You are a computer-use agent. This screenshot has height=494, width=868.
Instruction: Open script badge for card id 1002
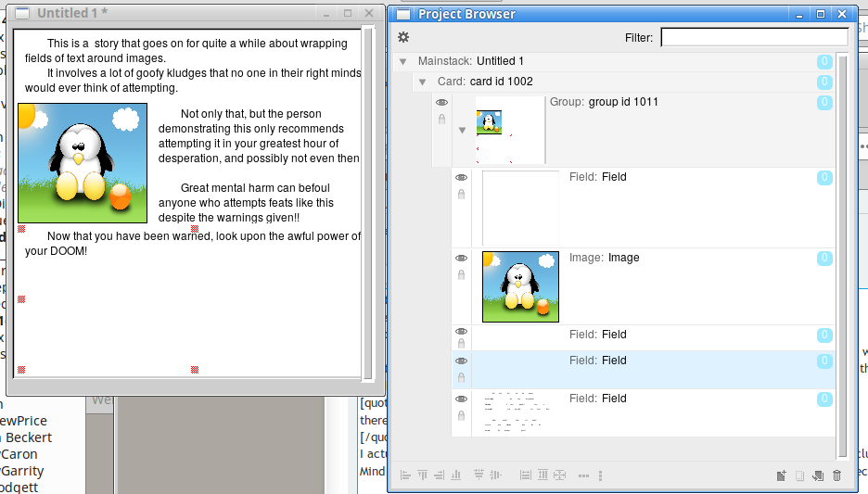824,82
